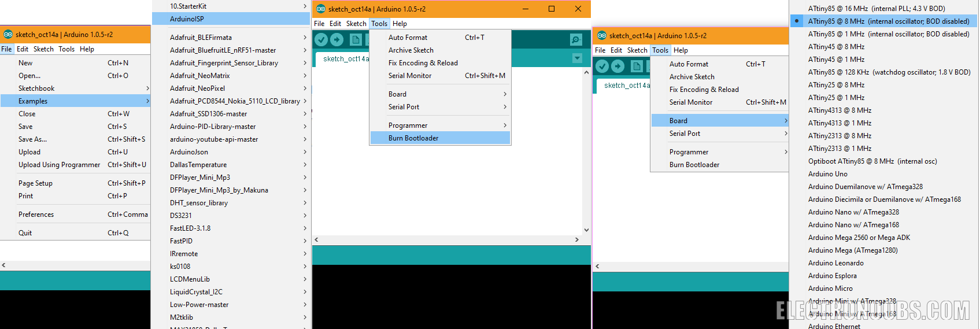Click the editor horizontal scrollbar track
The width and height of the screenshot is (980, 329).
point(446,239)
